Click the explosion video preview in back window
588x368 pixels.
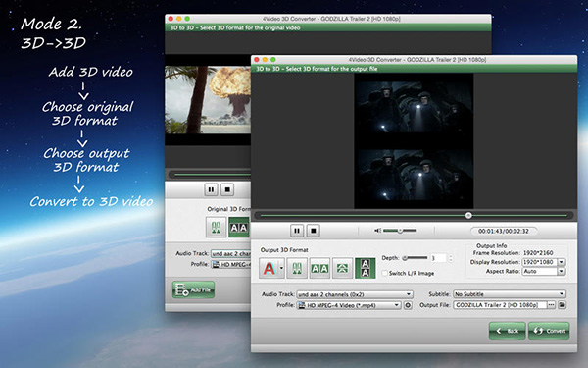(x=208, y=100)
